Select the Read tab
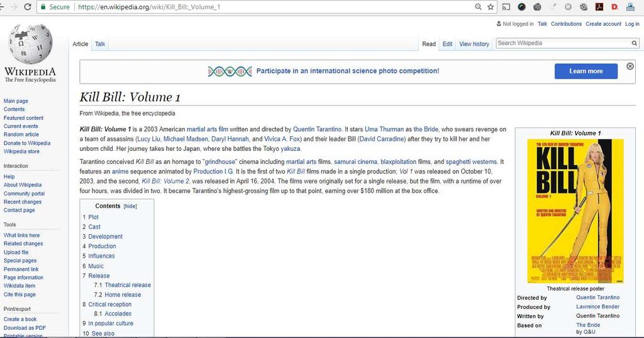Image resolution: width=644 pixels, height=338 pixels. click(x=429, y=44)
